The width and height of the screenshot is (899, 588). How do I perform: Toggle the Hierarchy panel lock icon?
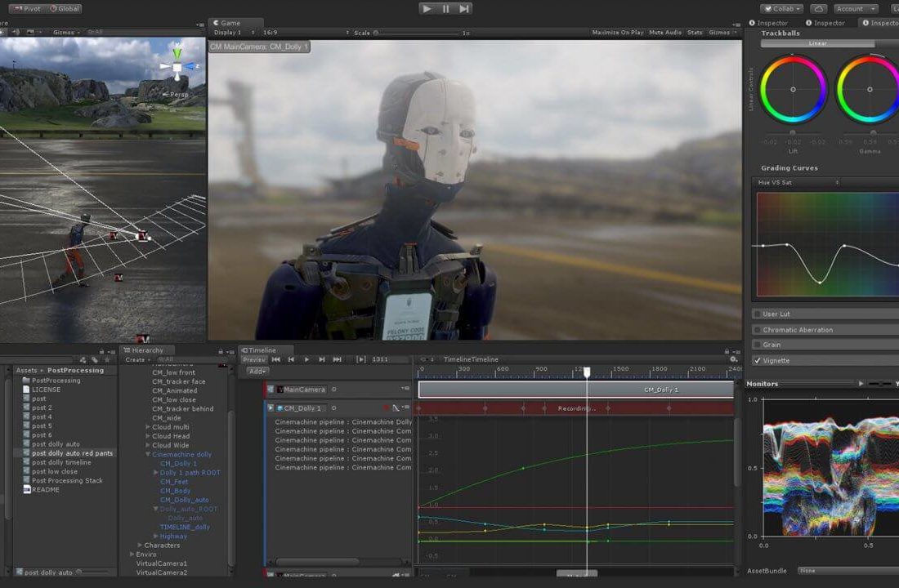point(221,351)
